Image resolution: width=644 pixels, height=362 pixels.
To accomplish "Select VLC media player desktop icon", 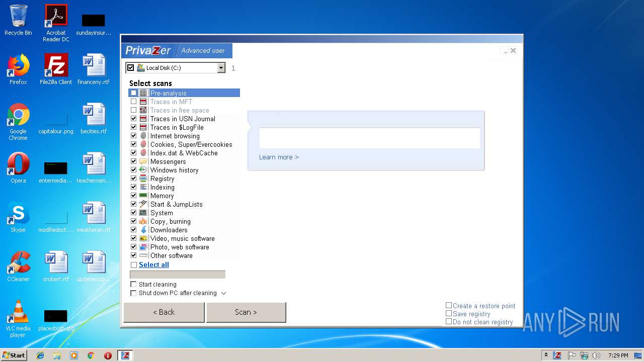I will (x=18, y=319).
